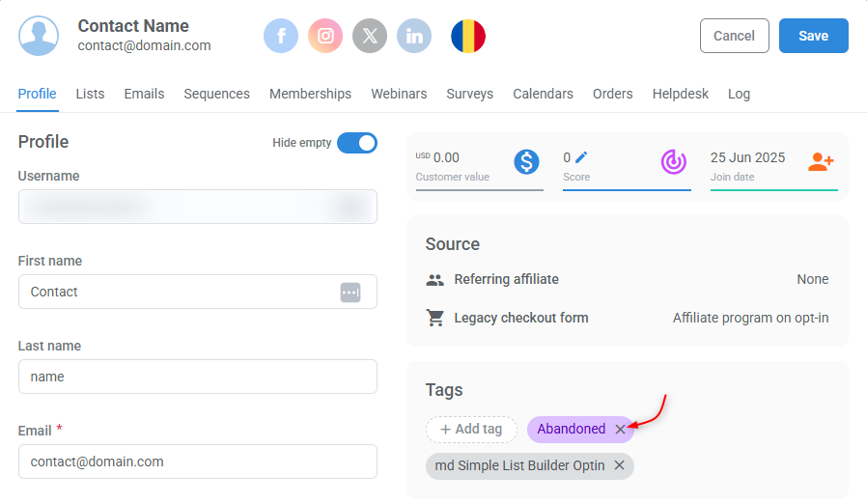This screenshot has height=504, width=867.
Task: Click into the First name field
Action: pos(198,292)
